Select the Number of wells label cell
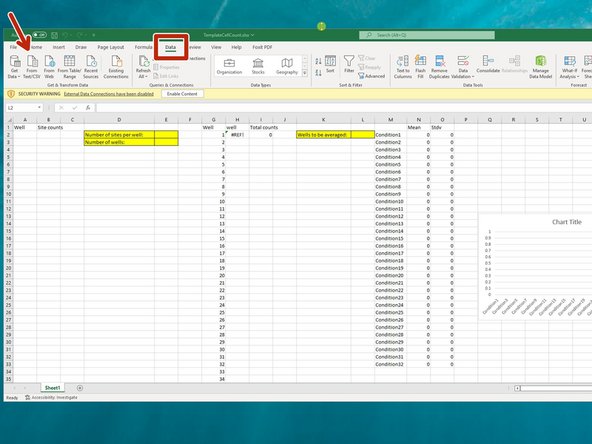This screenshot has height=444, width=592. (119, 142)
